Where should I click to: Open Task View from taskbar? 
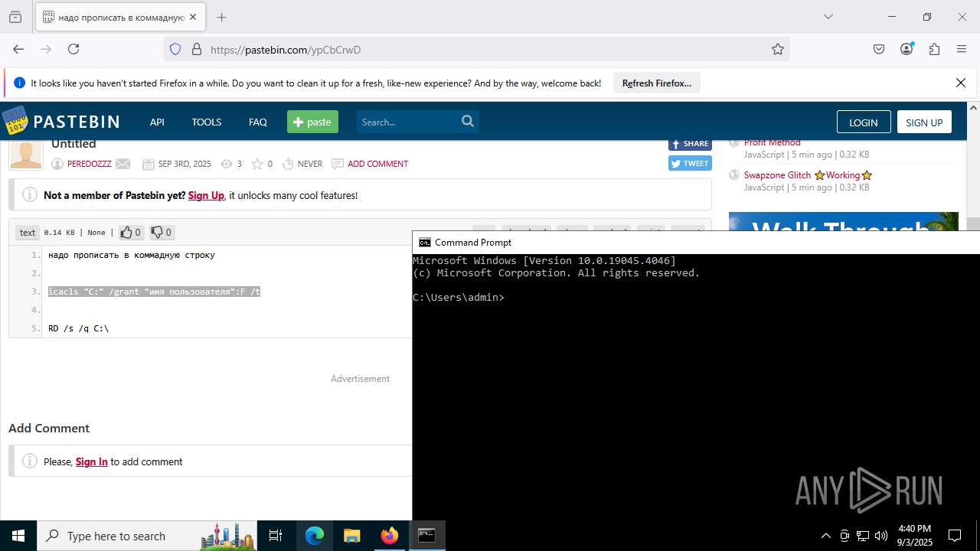276,536
